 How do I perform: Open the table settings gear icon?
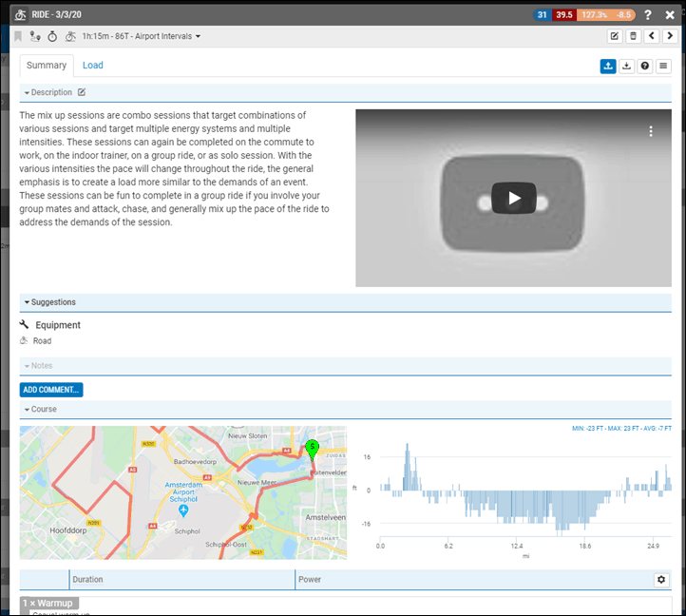[x=661, y=580]
